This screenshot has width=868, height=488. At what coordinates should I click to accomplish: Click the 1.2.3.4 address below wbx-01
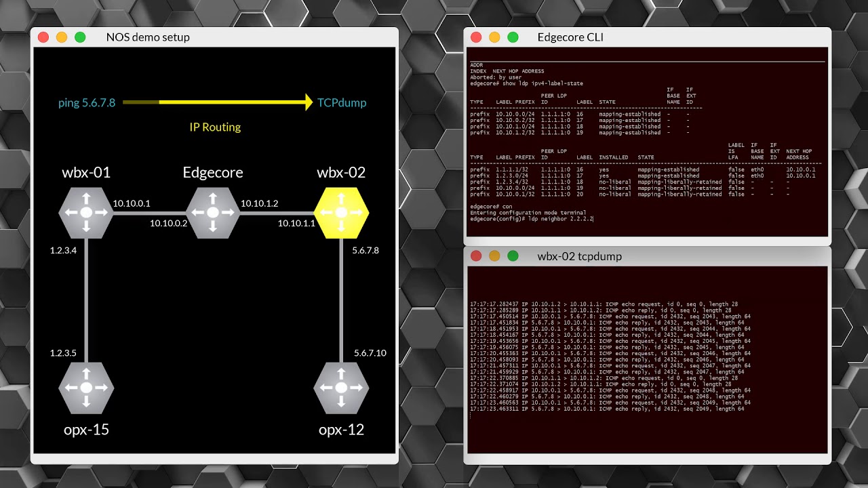pos(63,250)
